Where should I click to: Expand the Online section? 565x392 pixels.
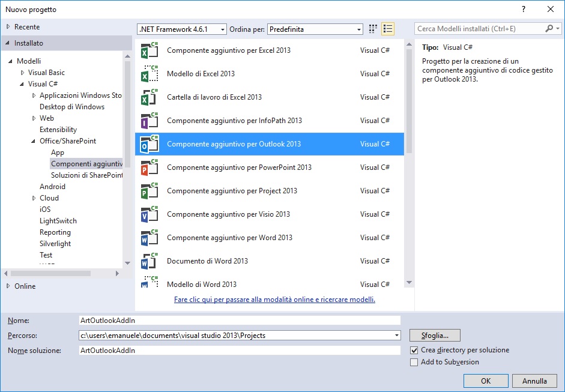click(x=8, y=286)
